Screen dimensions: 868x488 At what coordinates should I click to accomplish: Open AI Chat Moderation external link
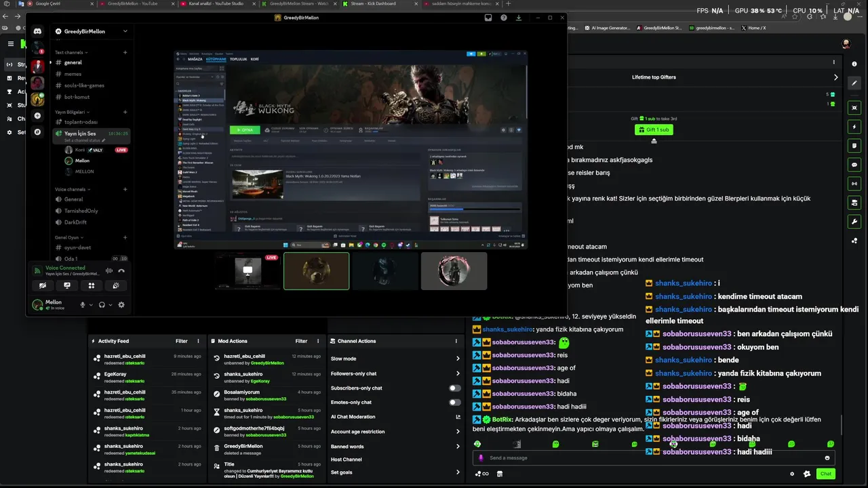coord(458,417)
